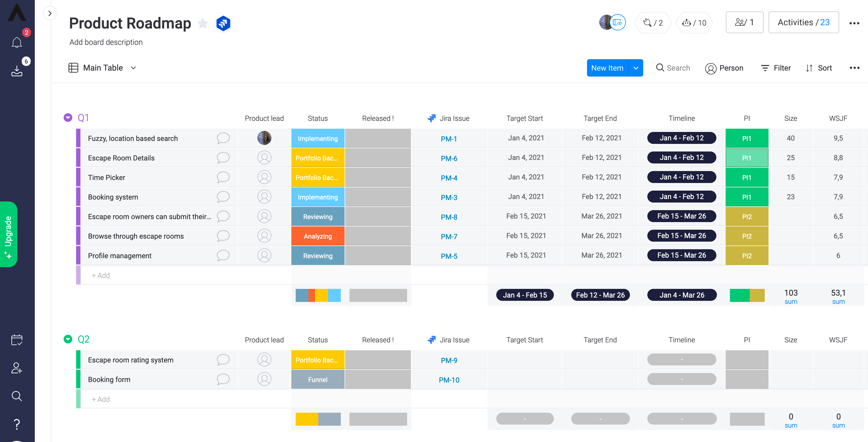Change the Analyzing status label cell
This screenshot has width=868, height=442.
click(x=317, y=236)
